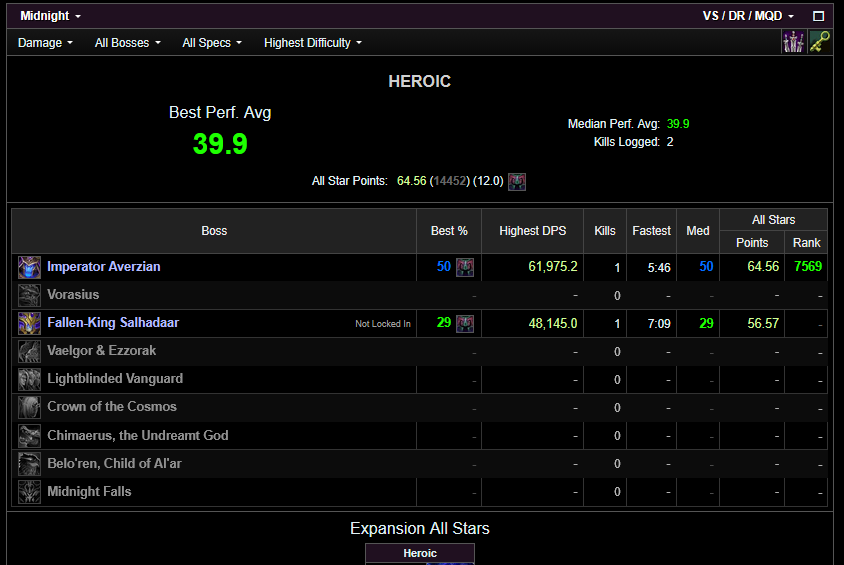The image size is (844, 565).
Task: Open the All Specs filter dropdown
Action: click(212, 43)
